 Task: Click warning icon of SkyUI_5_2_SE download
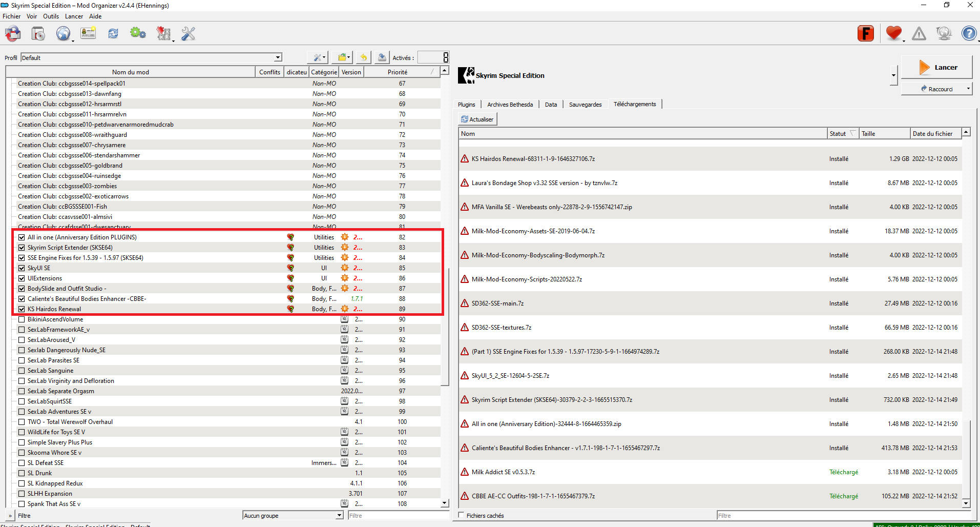point(465,375)
